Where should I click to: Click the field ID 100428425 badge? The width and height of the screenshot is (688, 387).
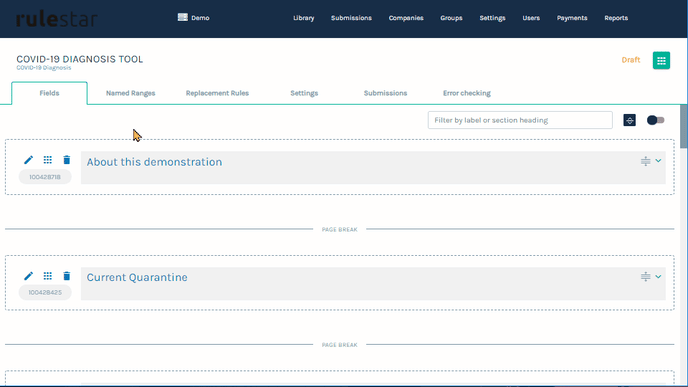click(x=45, y=292)
